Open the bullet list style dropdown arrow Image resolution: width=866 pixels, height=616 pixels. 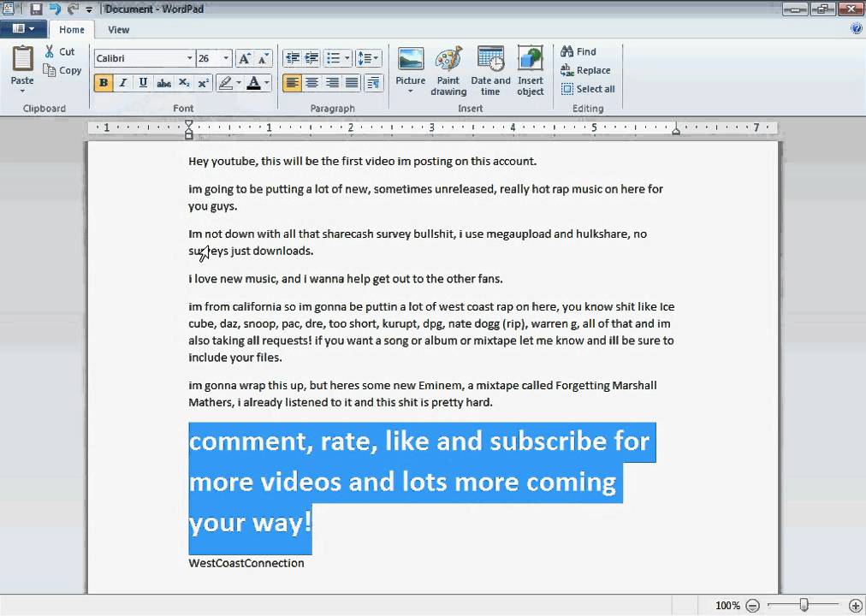[x=347, y=58]
